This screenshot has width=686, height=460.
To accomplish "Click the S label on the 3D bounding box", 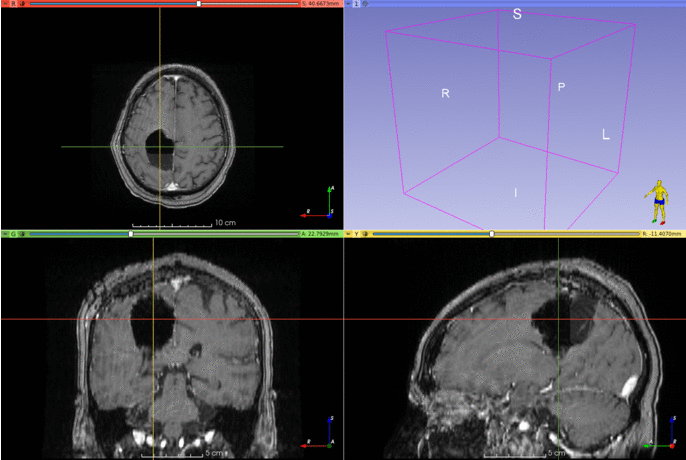I will pyautogui.click(x=517, y=14).
